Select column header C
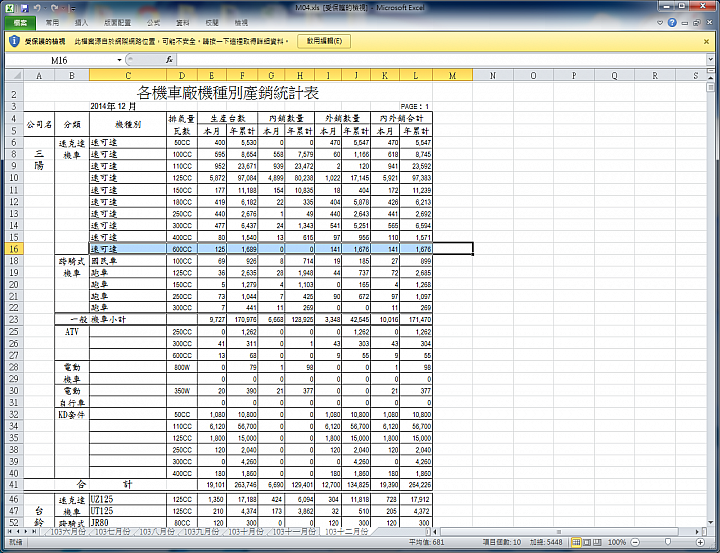Image resolution: width=720 pixels, height=553 pixels. coord(128,75)
